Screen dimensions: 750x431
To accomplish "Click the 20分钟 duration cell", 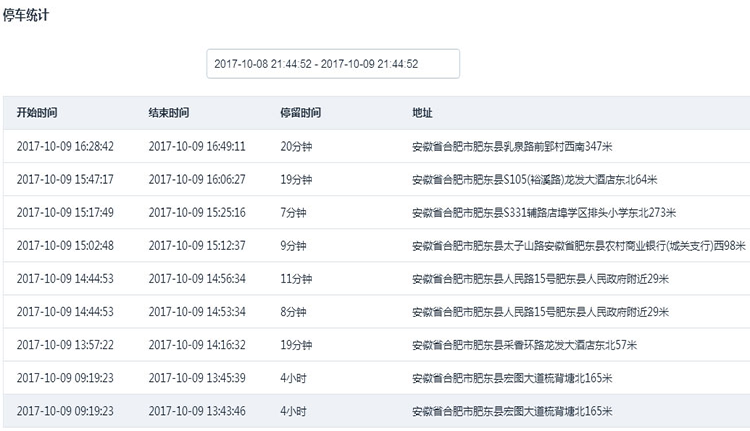I will click(x=296, y=146).
